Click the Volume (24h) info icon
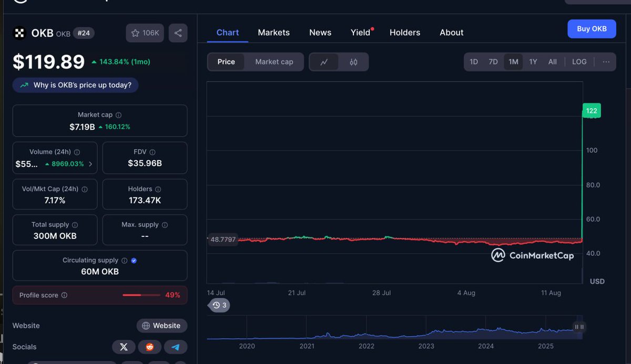Viewport: 631px width, 364px height. pos(77,152)
